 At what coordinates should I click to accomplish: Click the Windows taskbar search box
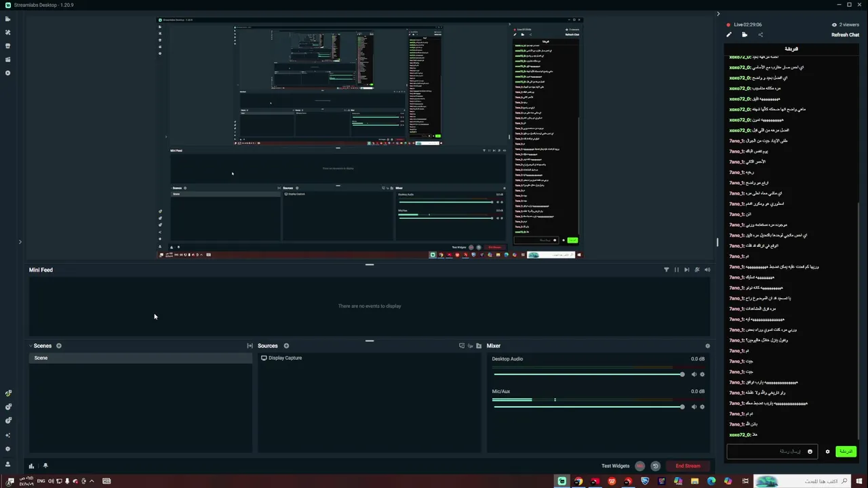coord(802,481)
